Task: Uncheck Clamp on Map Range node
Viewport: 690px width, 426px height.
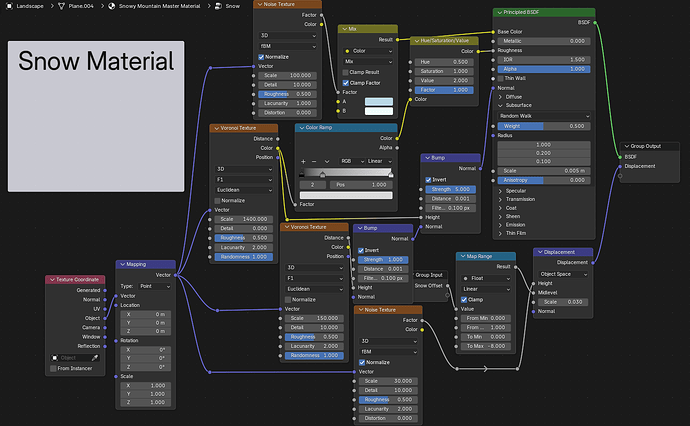Action: [x=464, y=300]
